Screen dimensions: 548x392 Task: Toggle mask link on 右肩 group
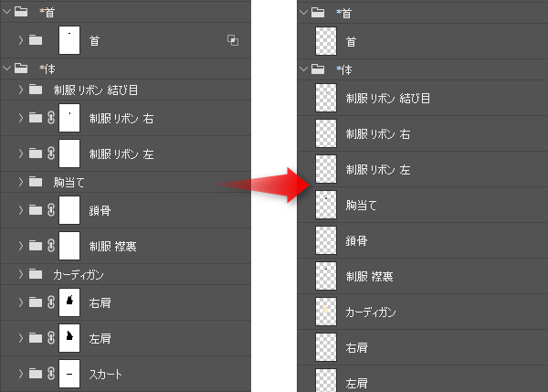click(x=51, y=302)
